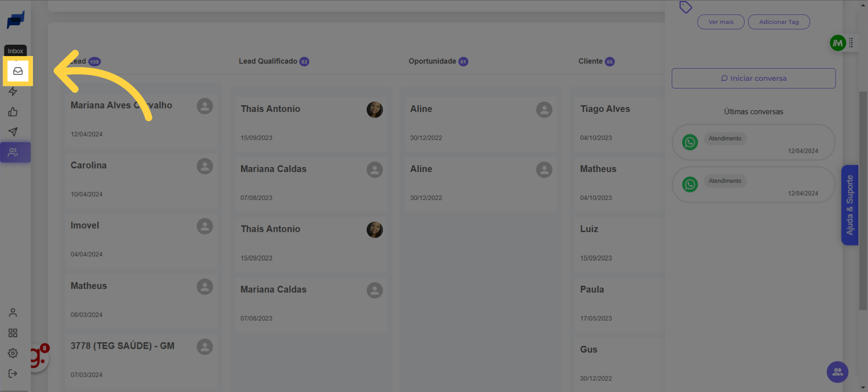Open the settings gear icon

13,353
